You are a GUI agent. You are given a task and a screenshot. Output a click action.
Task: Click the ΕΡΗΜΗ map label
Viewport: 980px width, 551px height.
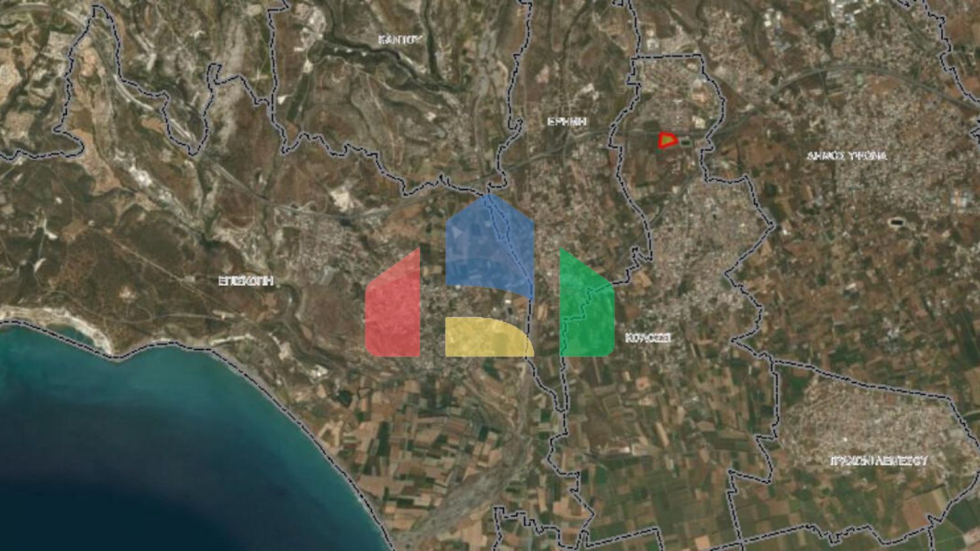(567, 121)
